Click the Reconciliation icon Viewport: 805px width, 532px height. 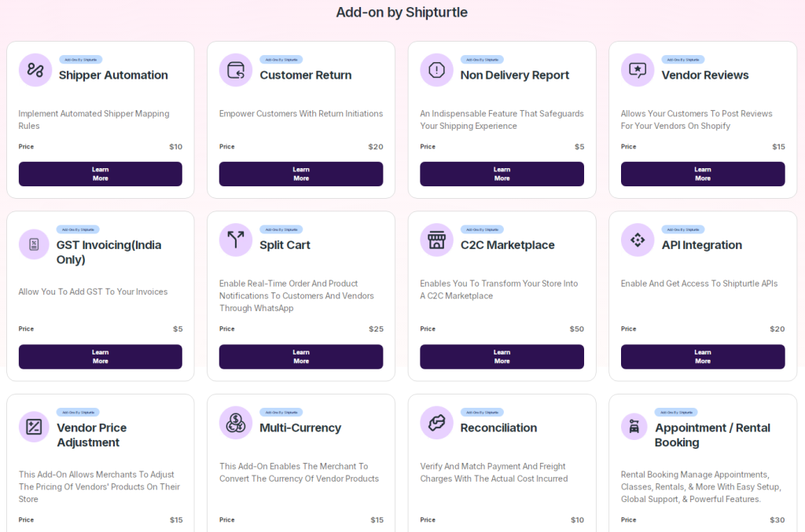click(x=436, y=423)
